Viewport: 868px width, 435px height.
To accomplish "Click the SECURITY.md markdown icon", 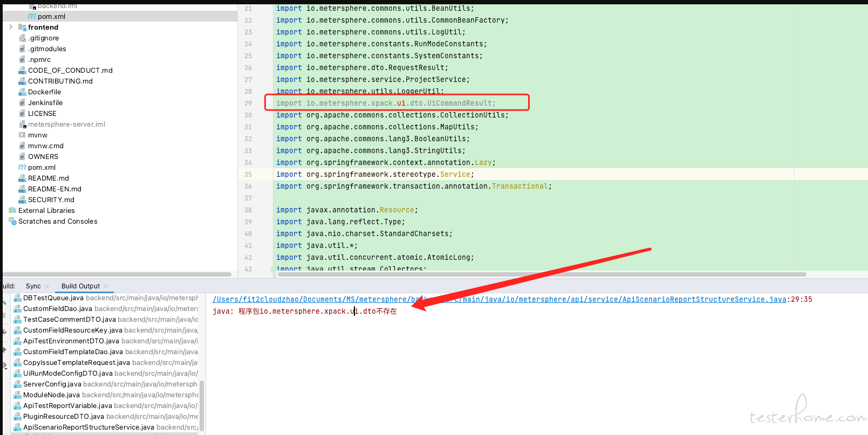I will point(22,199).
